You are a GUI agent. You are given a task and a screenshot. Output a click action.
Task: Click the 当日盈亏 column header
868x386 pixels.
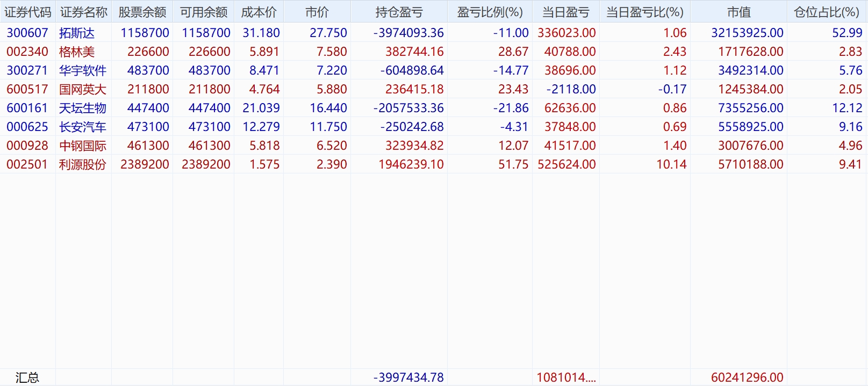coord(565,12)
